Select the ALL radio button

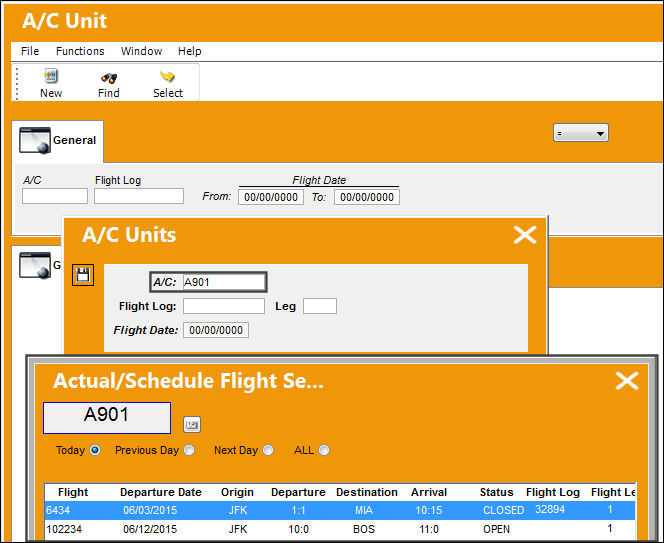[324, 450]
